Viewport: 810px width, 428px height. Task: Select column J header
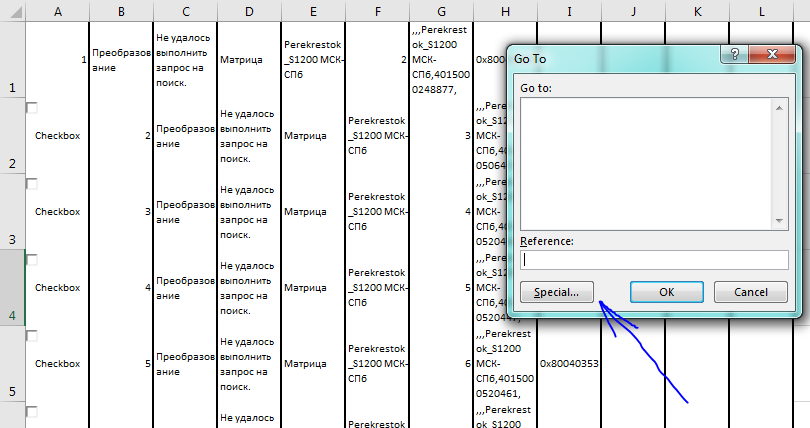634,11
